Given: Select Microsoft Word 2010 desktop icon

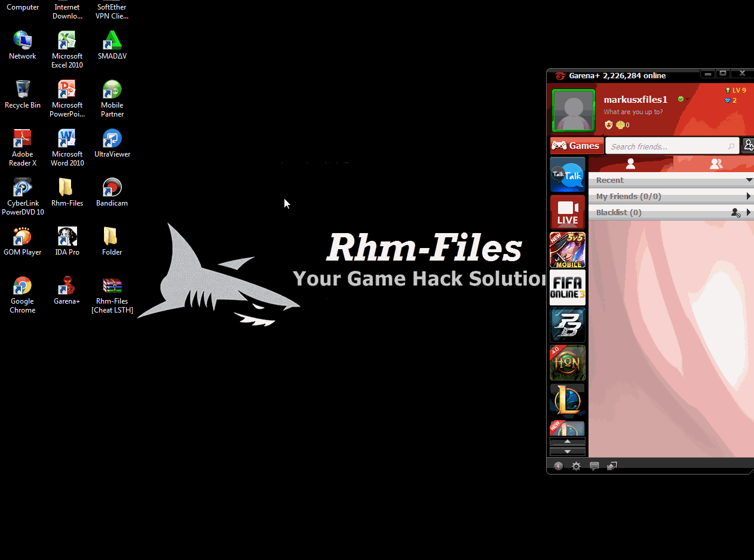Looking at the screenshot, I should (x=67, y=148).
